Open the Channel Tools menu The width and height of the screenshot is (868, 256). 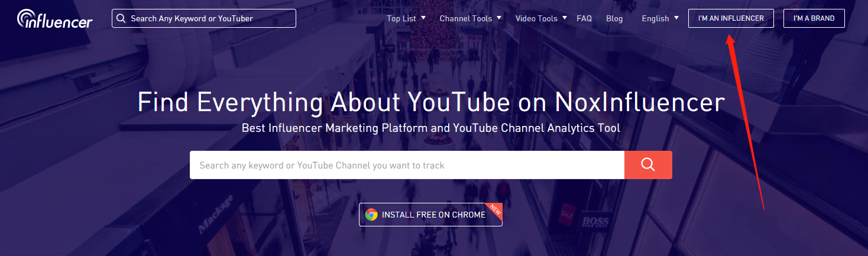tap(466, 18)
